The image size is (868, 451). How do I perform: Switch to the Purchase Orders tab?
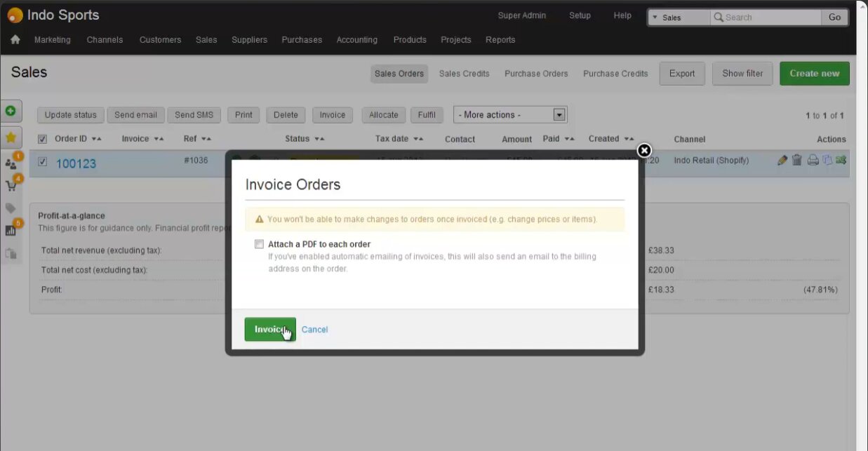tap(536, 74)
